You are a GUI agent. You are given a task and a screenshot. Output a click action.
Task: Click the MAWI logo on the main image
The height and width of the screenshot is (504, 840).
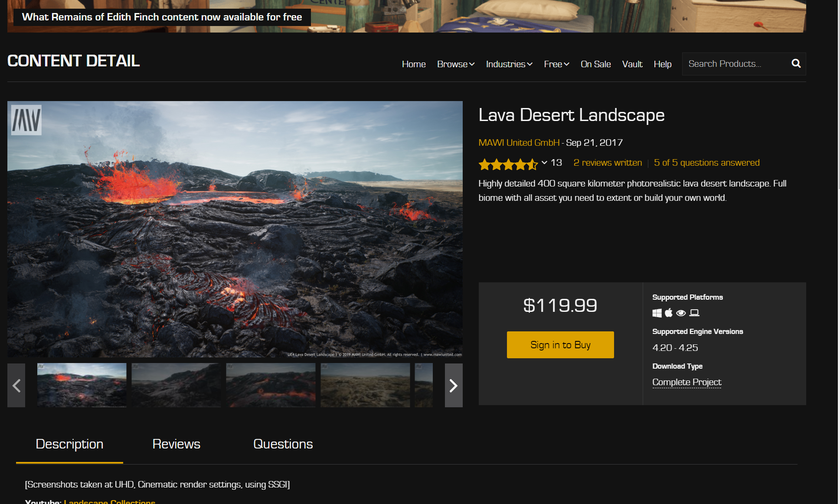[26, 120]
